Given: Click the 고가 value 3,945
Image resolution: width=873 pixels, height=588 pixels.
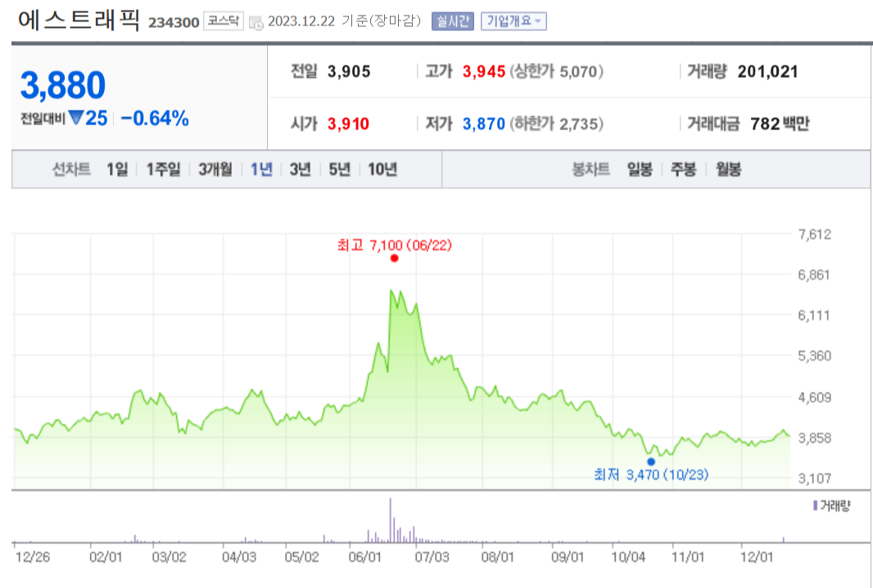Looking at the screenshot, I should pos(484,72).
